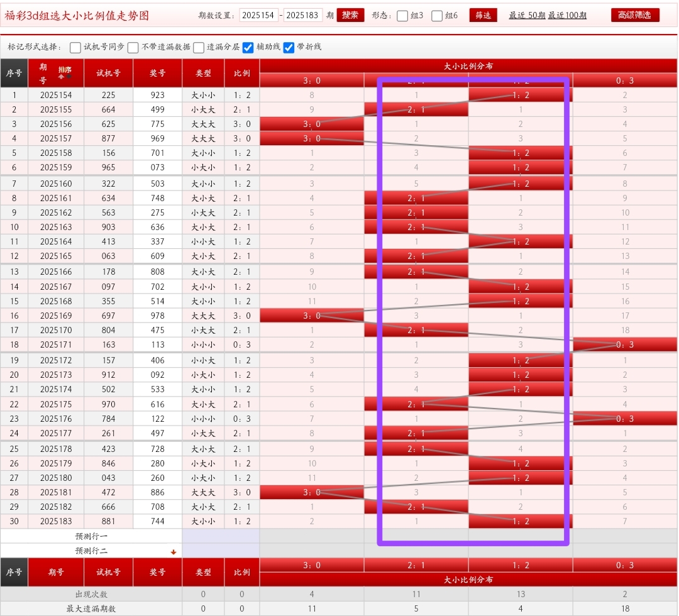This screenshot has width=679, height=616.
Task: Click the start period field showing 2025154
Action: pos(258,15)
